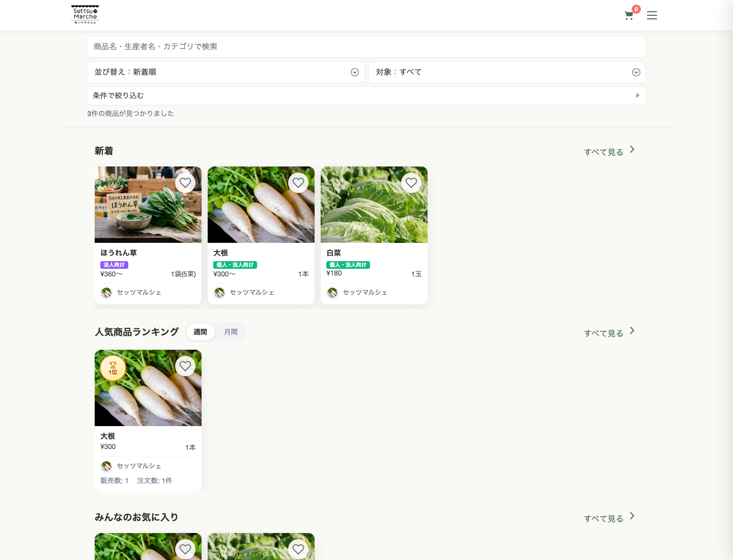Focus the product search input field
The image size is (733, 560).
[x=366, y=47]
